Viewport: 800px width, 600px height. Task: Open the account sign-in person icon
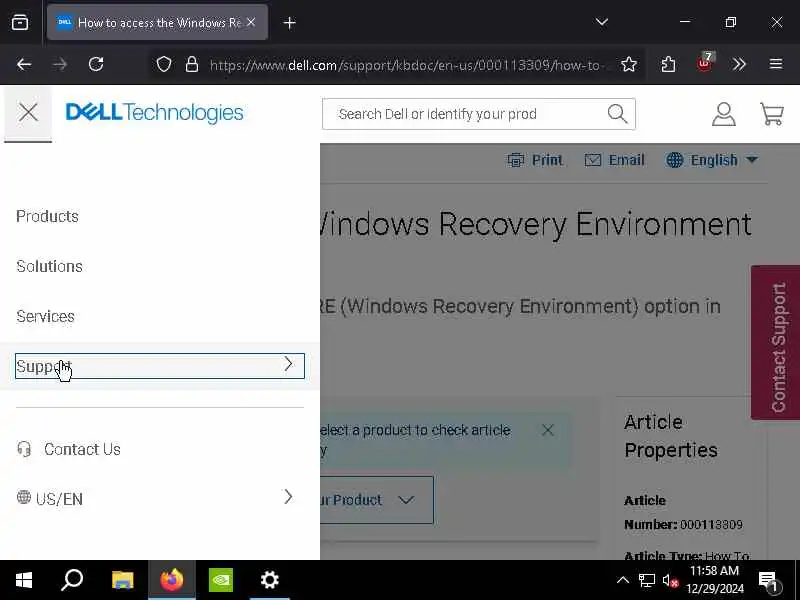[x=723, y=114]
